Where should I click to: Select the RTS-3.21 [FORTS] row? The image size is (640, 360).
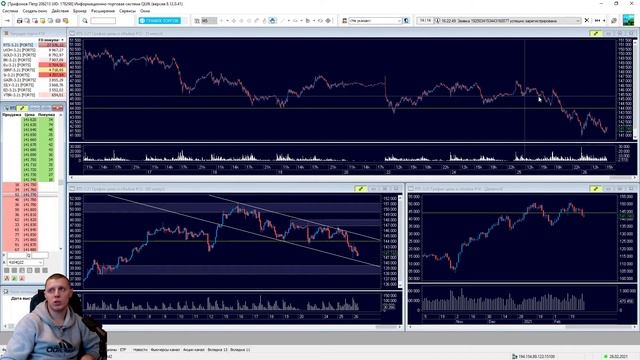click(x=33, y=45)
